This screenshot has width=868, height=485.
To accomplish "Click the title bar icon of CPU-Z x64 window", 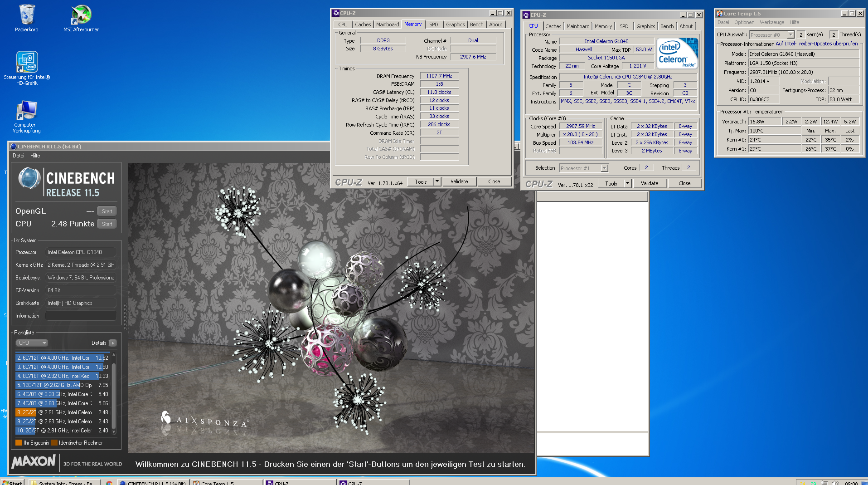I will point(336,13).
